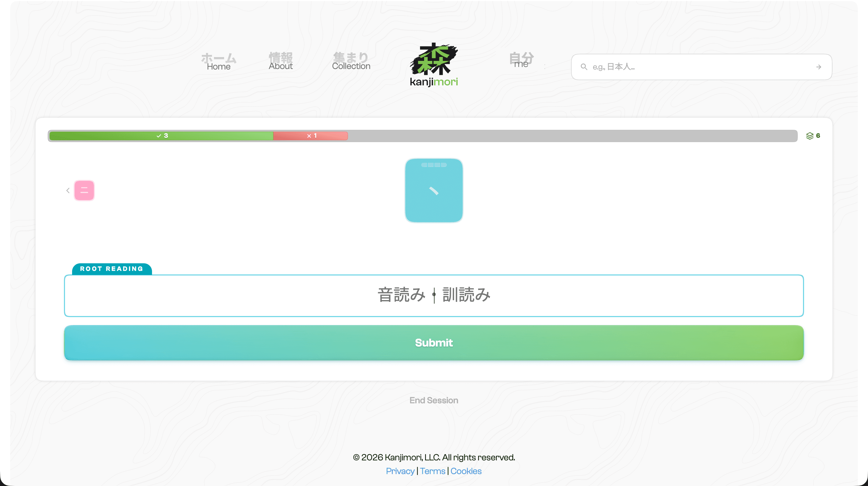The width and height of the screenshot is (868, 486).
Task: Click the green correct-answers progress segment
Action: (161, 136)
